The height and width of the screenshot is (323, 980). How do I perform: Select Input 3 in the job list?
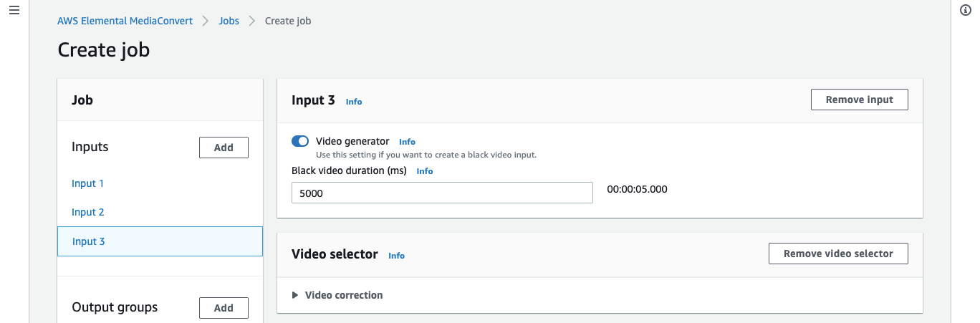coord(160,241)
